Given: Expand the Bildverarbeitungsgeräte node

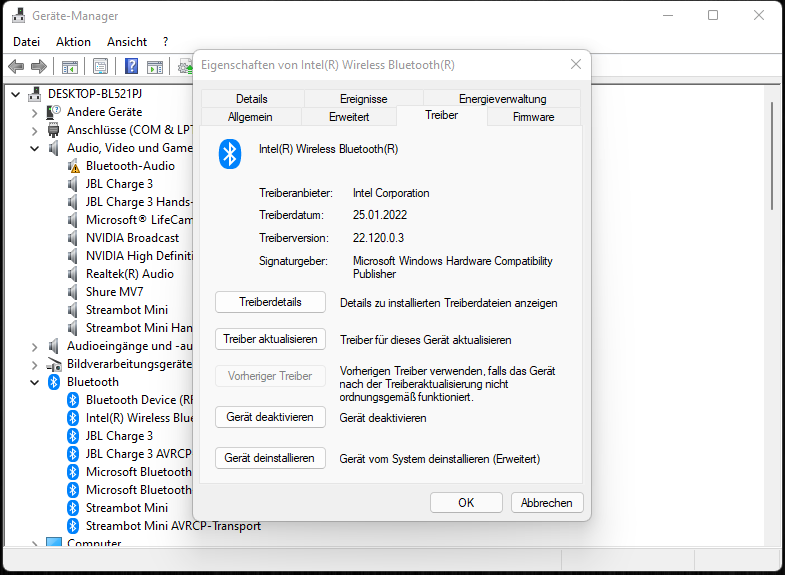Looking at the screenshot, I should pos(34,365).
